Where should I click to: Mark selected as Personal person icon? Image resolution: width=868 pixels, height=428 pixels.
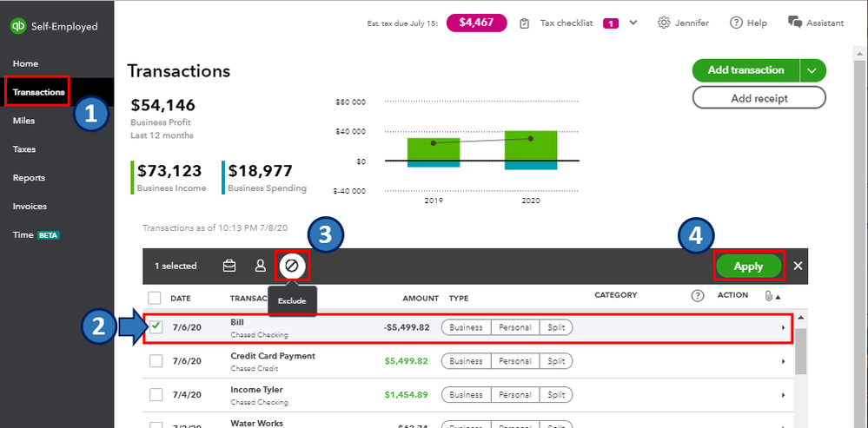pyautogui.click(x=260, y=266)
